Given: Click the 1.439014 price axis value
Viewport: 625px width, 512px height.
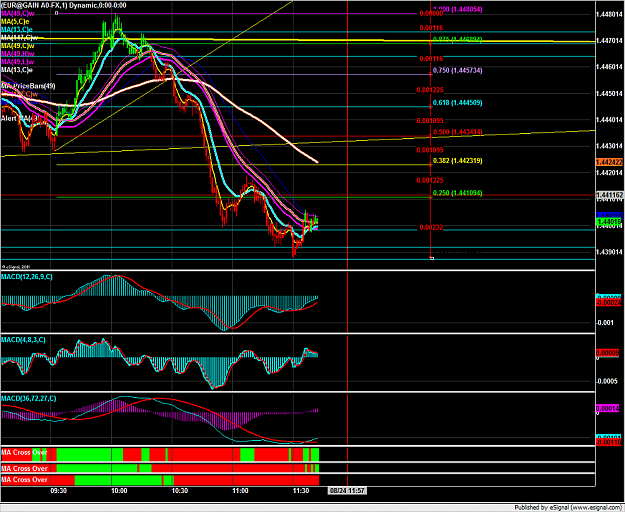Looking at the screenshot, I should tap(609, 252).
